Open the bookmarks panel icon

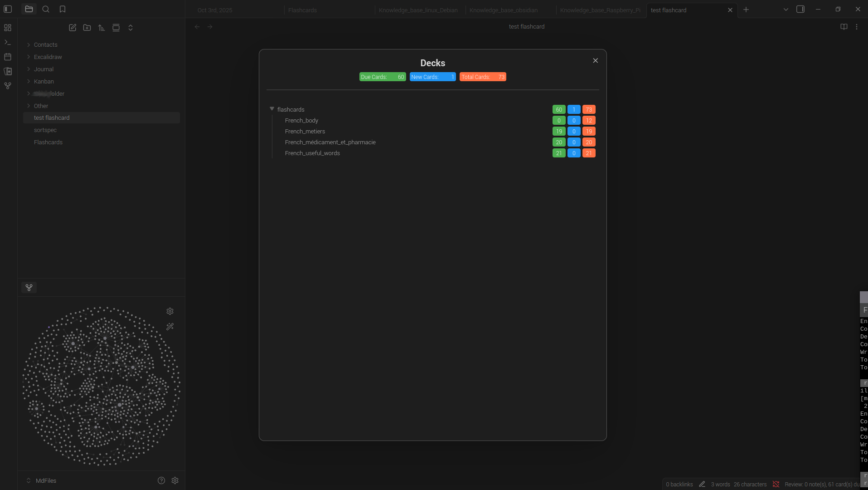coord(63,9)
